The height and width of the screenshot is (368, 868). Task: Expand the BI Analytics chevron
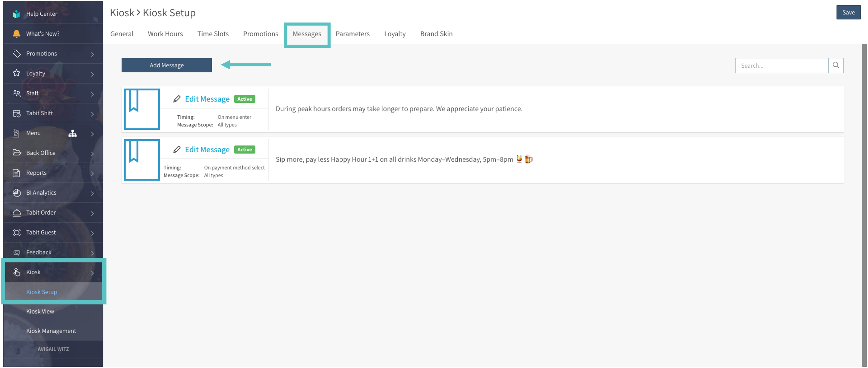click(92, 193)
